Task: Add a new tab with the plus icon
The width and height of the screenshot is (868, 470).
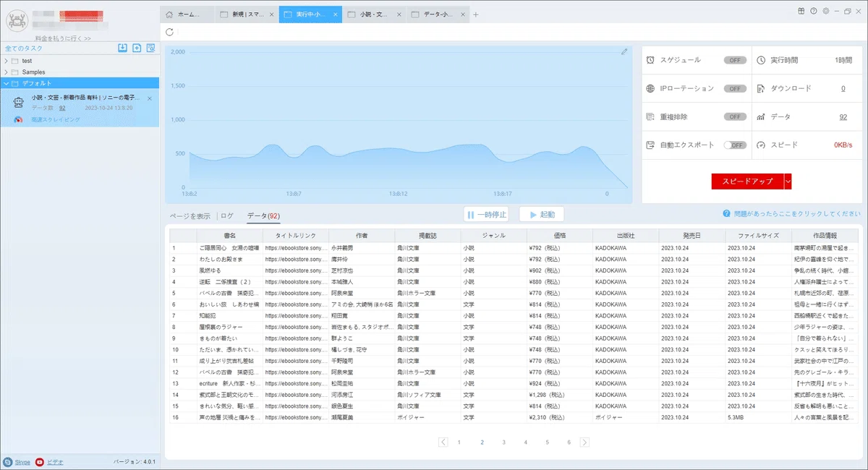Action: (475, 14)
